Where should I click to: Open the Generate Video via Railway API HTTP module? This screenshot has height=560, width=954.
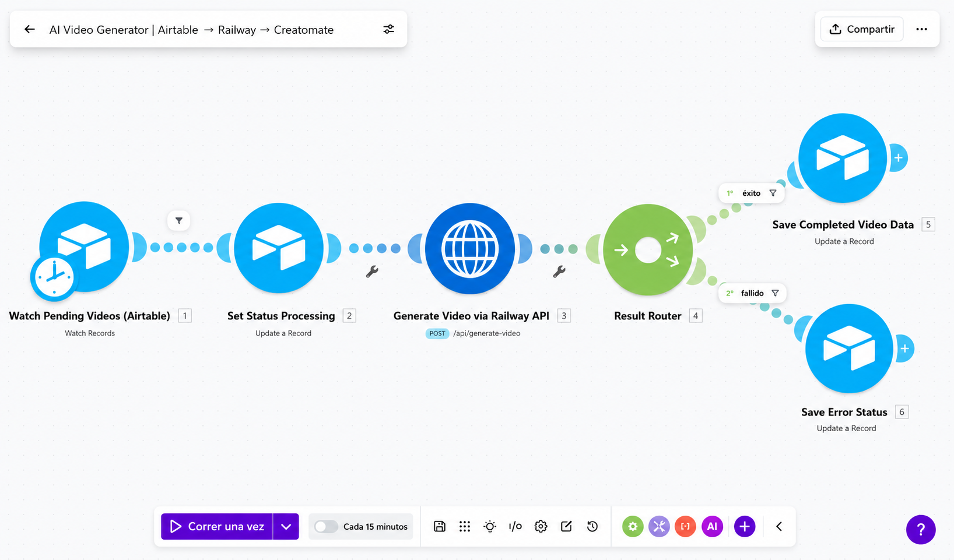470,248
